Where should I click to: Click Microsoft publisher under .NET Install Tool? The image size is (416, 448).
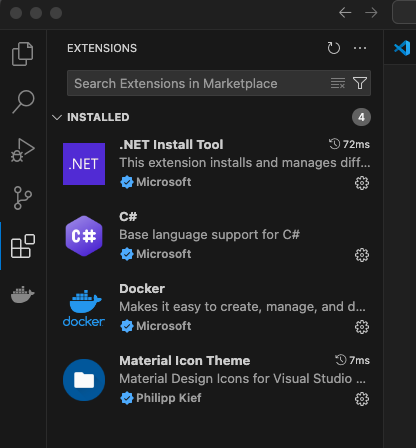[x=164, y=182]
